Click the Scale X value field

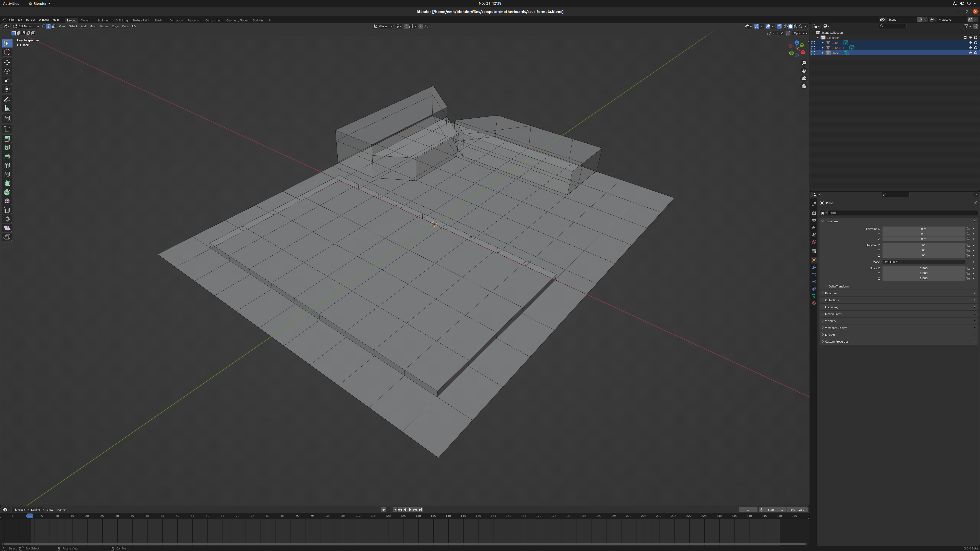coord(924,268)
